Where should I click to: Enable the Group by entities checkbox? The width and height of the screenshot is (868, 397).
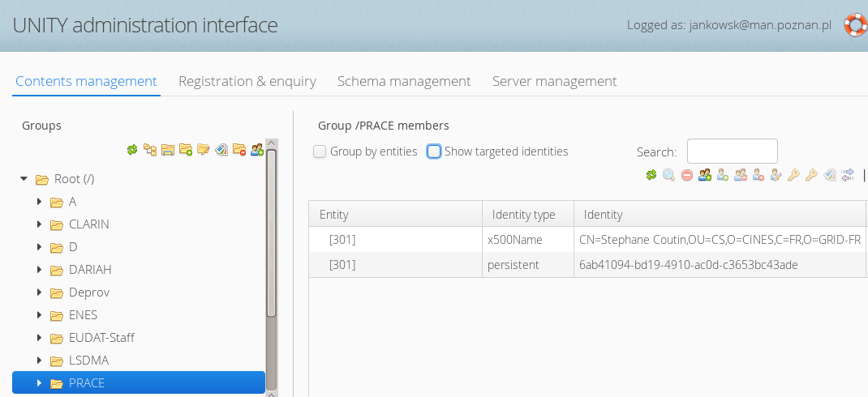coord(320,152)
